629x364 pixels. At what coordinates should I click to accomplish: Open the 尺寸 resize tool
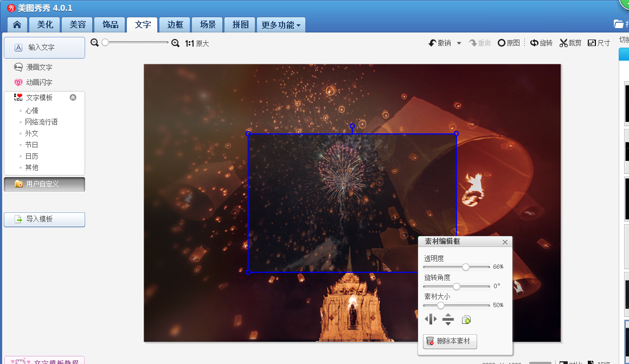(599, 43)
